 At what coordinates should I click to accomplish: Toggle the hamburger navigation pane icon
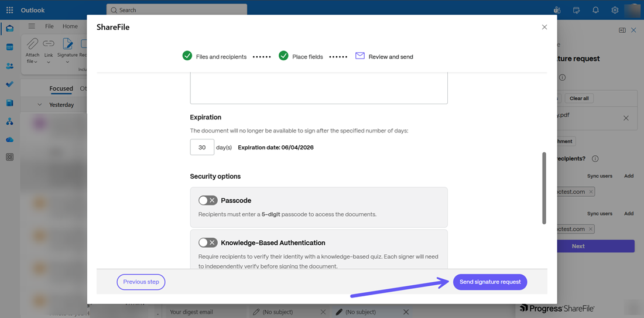[32, 26]
